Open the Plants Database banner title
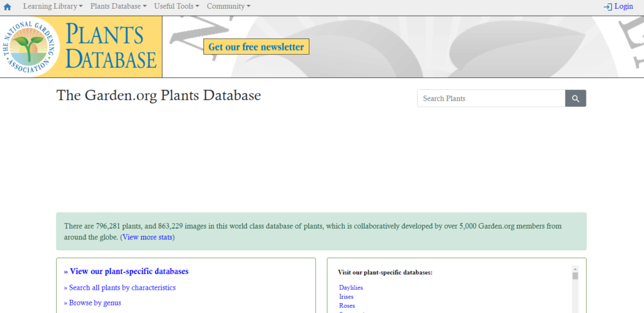 111,47
